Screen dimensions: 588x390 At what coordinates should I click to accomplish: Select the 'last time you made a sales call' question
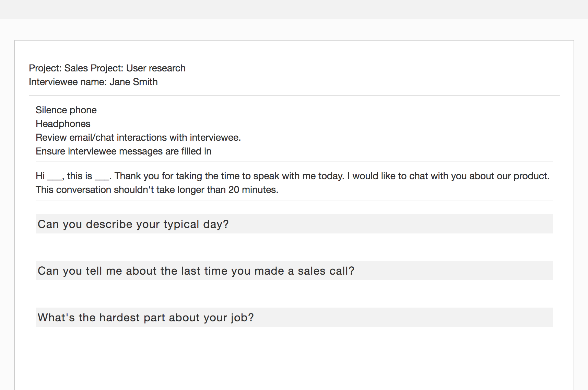pyautogui.click(x=294, y=271)
